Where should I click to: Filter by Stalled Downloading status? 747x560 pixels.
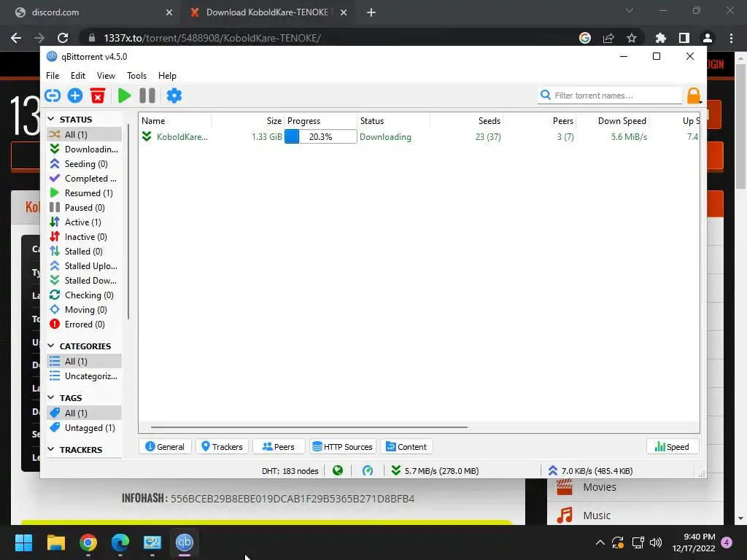[x=85, y=281]
